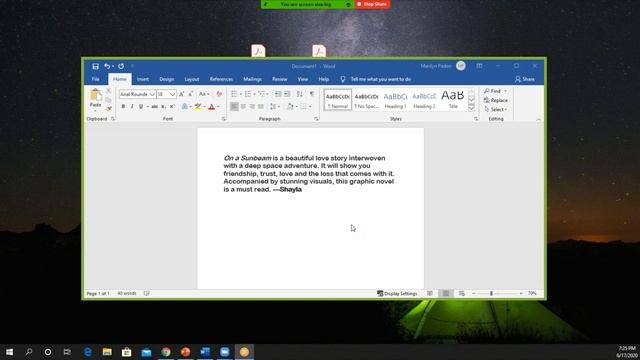Click the Replace button
The image size is (640, 360).
click(496, 100)
